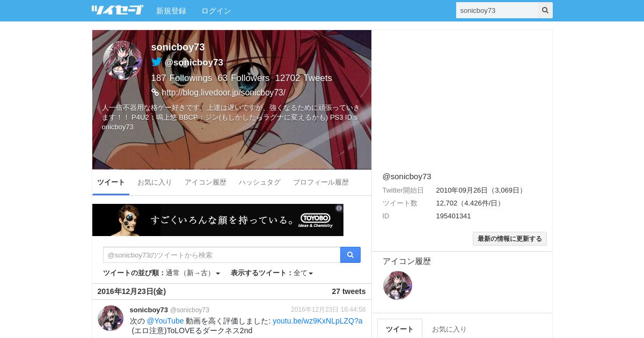Click the blue tweet search button
The width and height of the screenshot is (644, 338).
(x=350, y=255)
